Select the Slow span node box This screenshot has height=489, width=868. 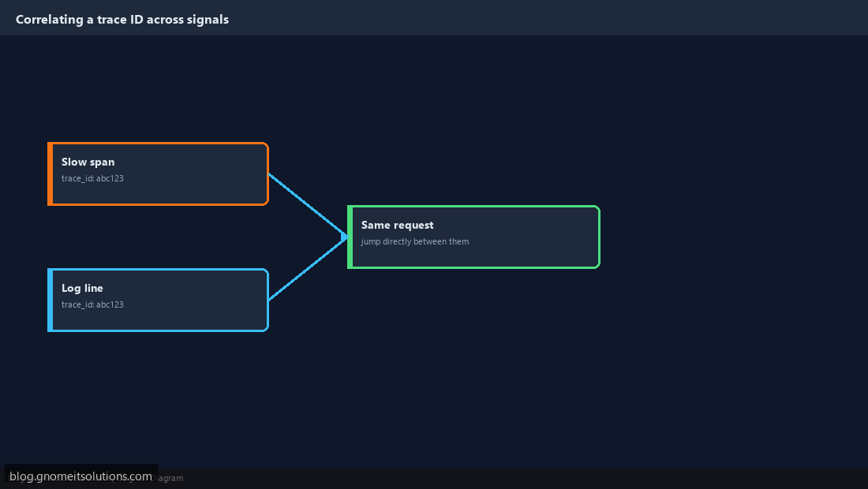pos(159,174)
